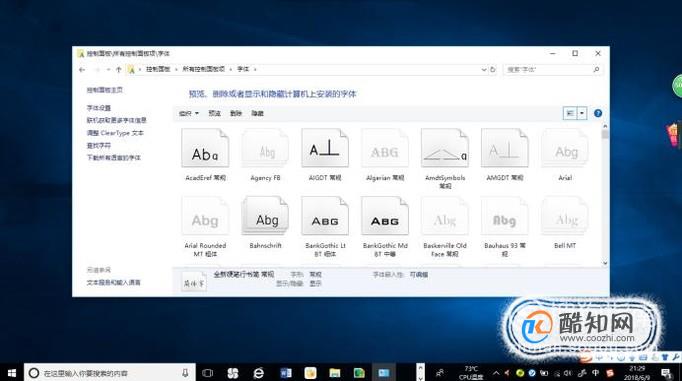Open the 调整 ClearType 文本 link

[x=115, y=133]
